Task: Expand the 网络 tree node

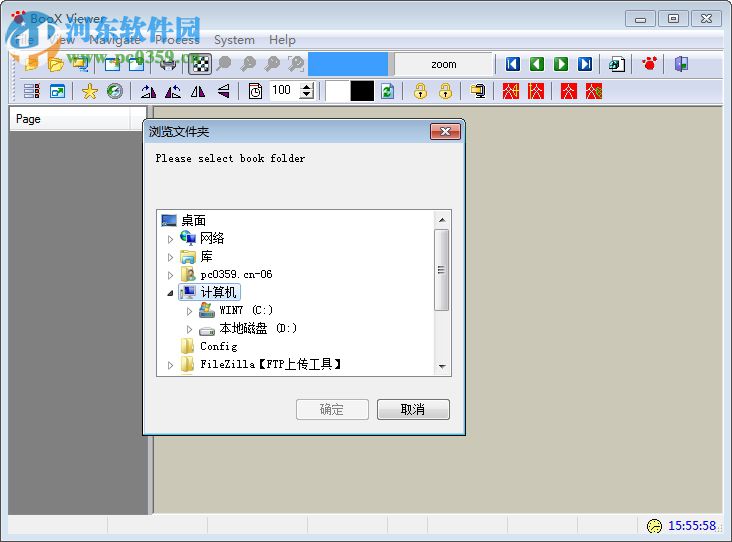Action: [170, 239]
